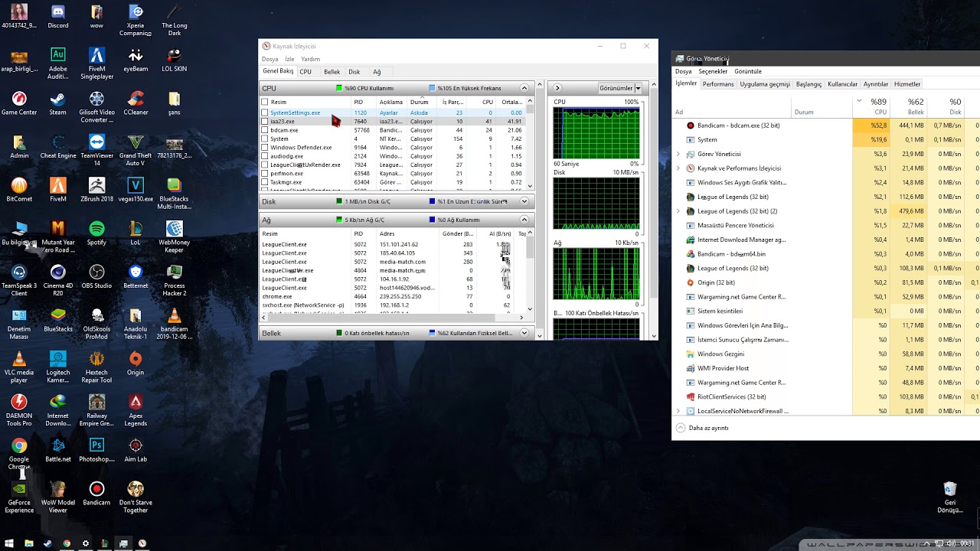The height and width of the screenshot is (551, 980).
Task: Switch to Bellek tab in Kaynak İzleyicisi
Action: (x=332, y=72)
